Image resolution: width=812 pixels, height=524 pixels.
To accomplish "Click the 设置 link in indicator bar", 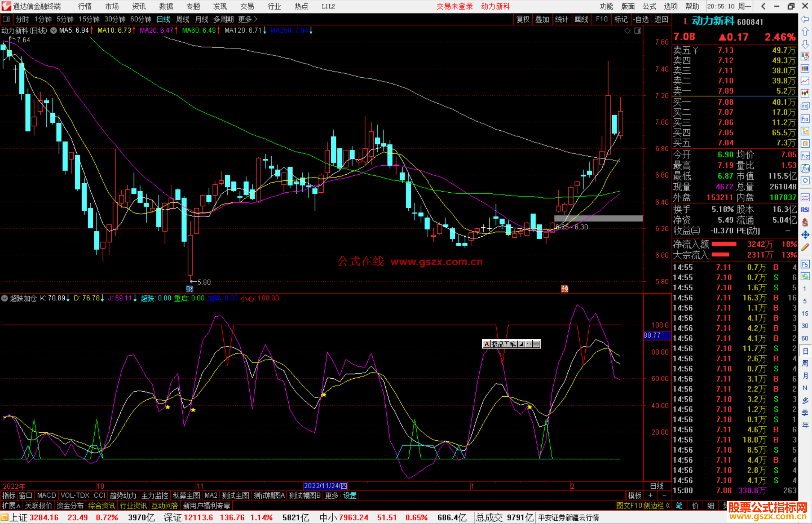I will 350,495.
